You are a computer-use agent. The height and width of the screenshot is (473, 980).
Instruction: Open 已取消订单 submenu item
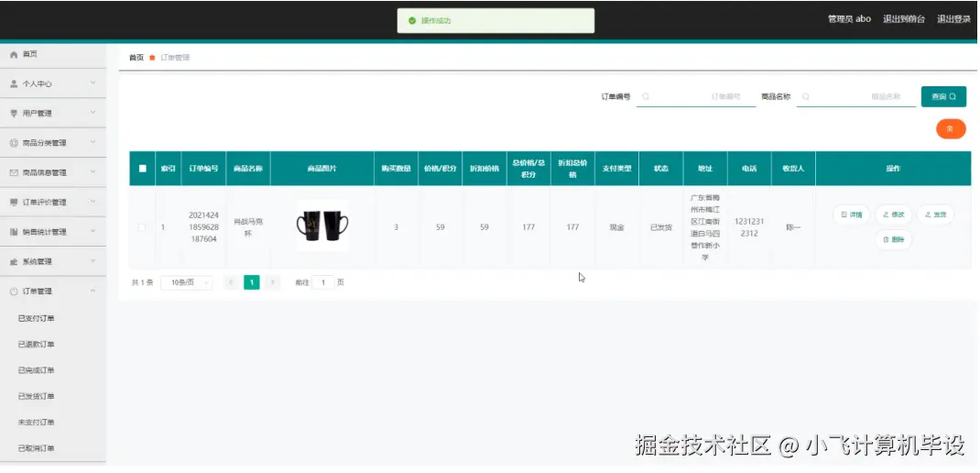37,448
